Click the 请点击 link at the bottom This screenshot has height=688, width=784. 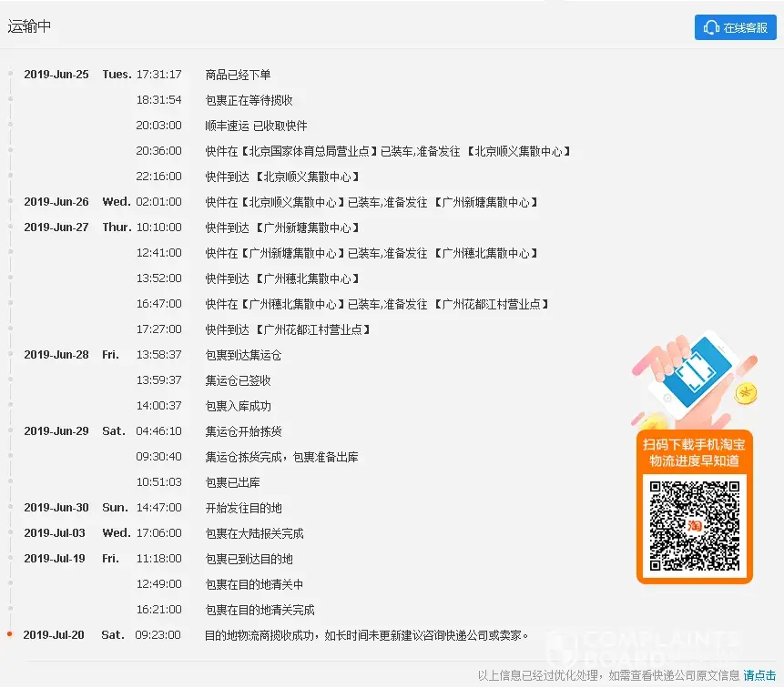tap(759, 675)
